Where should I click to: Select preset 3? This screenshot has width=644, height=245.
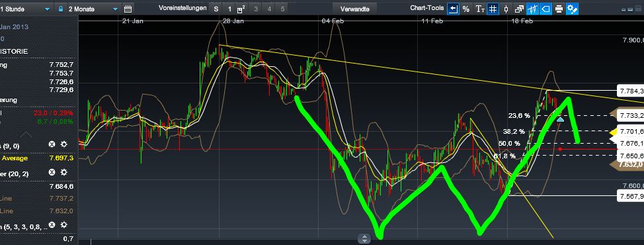(x=256, y=9)
